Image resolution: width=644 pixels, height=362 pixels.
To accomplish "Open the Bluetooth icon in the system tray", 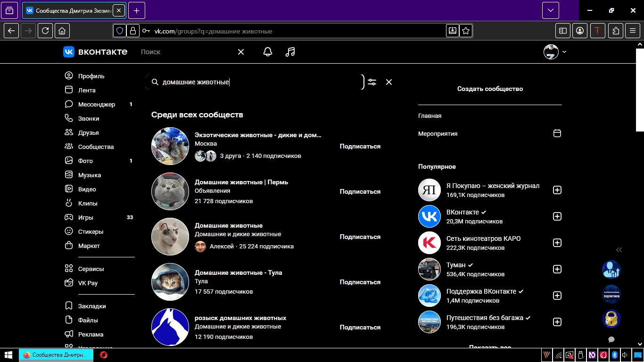I will coord(614,355).
